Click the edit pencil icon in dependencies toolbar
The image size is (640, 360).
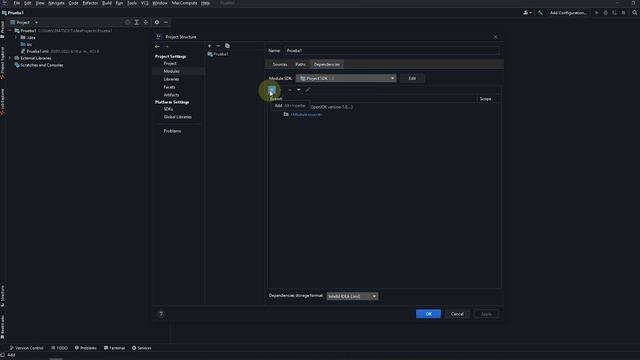pos(308,90)
